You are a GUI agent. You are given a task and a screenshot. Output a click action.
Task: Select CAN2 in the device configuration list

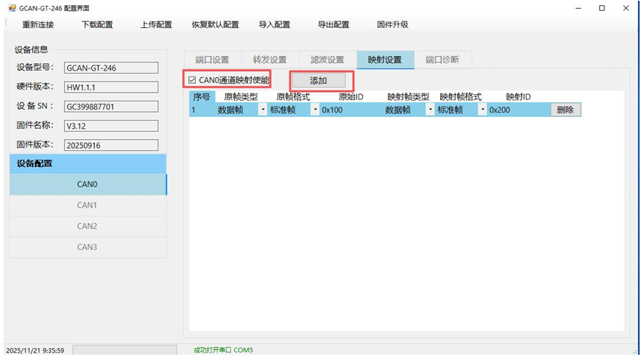88,226
